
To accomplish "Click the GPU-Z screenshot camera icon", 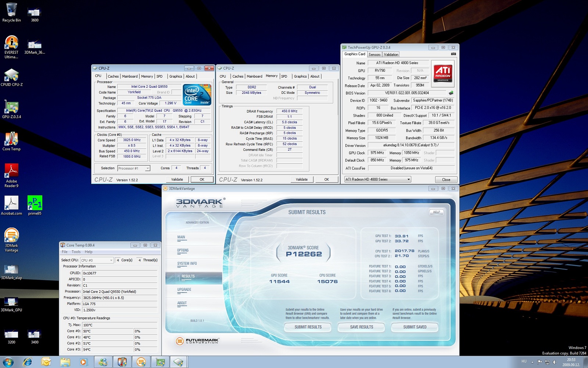I will tap(453, 54).
